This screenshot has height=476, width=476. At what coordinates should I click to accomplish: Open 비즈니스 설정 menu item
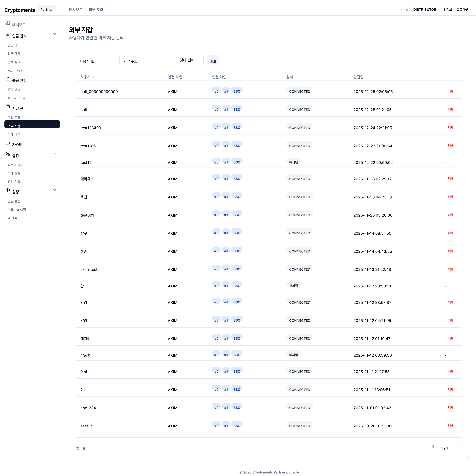pyautogui.click(x=17, y=210)
